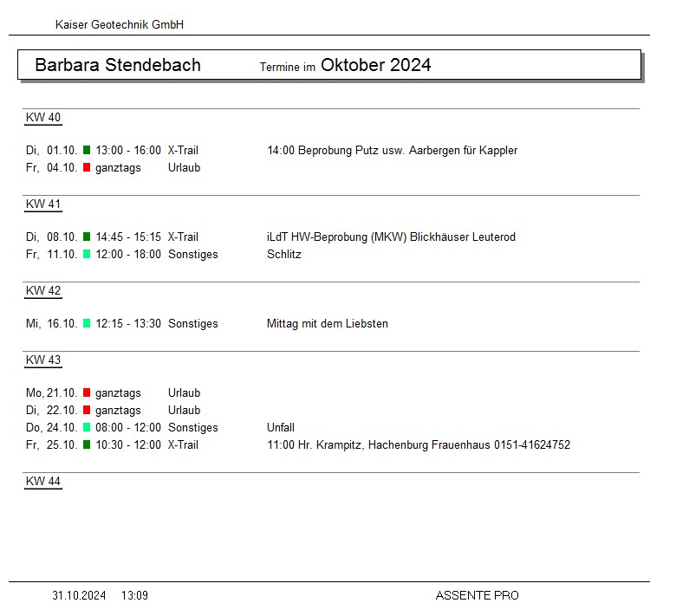Screen dimensions: 676x616
Task: Click the dark green marker on 01.10. X-Trail
Action: coord(87,151)
